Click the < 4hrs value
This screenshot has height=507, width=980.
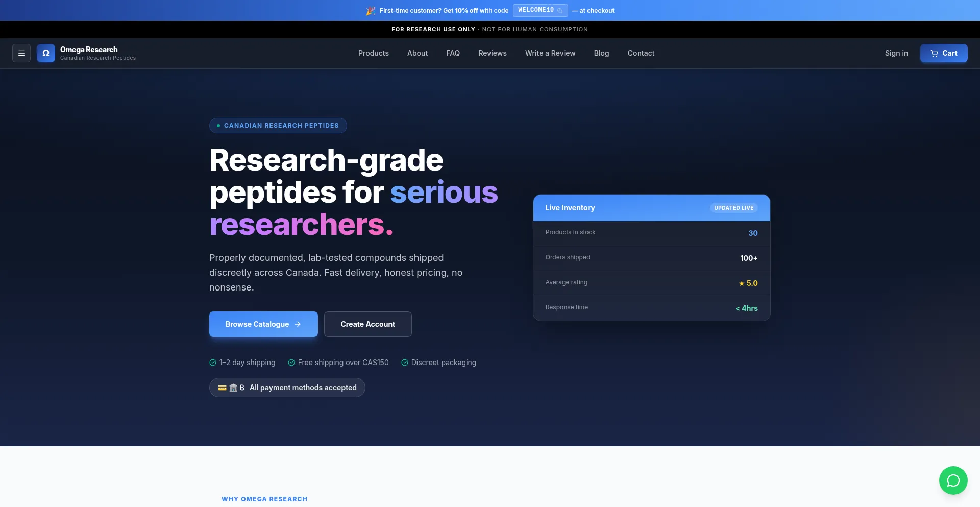[x=746, y=308]
